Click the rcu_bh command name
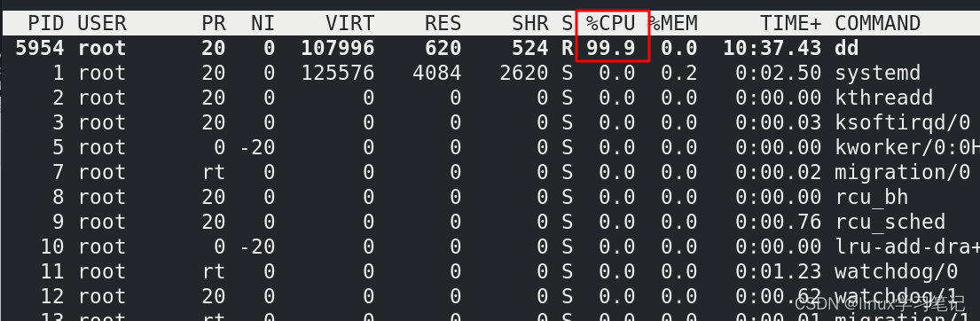This screenshot has height=321, width=980. (x=871, y=198)
